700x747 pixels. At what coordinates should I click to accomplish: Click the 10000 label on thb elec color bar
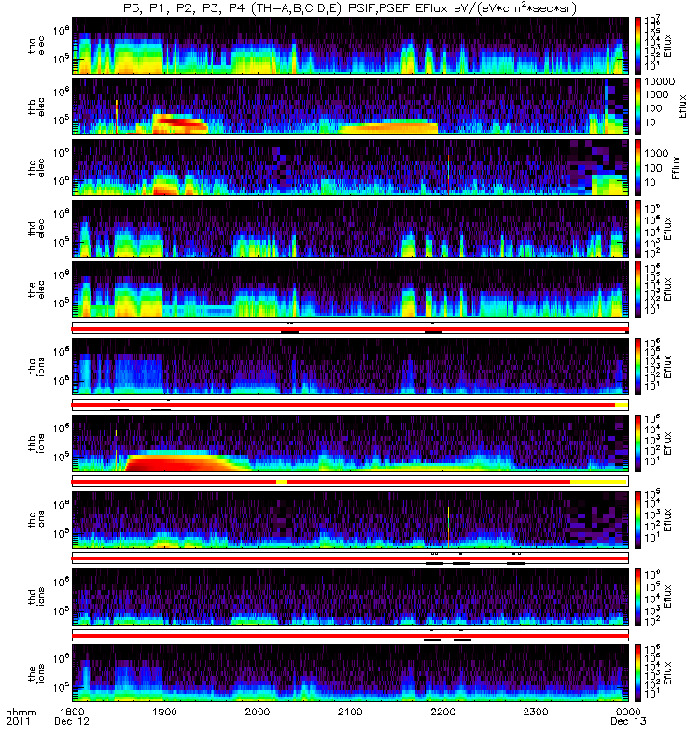click(660, 82)
